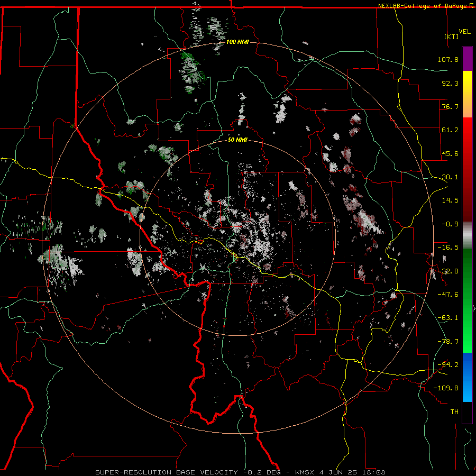476x476 pixels.
Task: Click the 50 NMI range ring label
Action: pyautogui.click(x=237, y=140)
